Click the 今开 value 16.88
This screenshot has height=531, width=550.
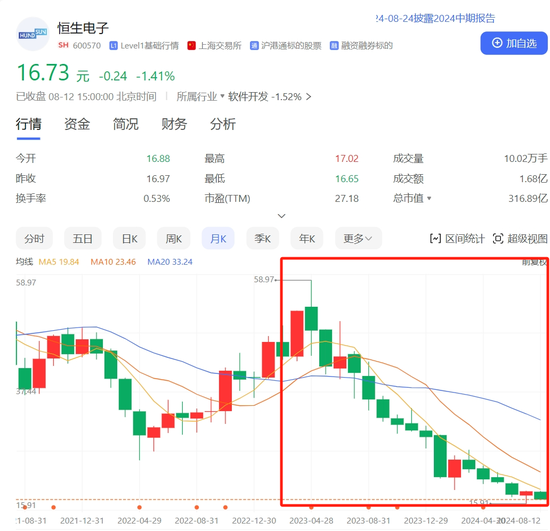tap(158, 159)
